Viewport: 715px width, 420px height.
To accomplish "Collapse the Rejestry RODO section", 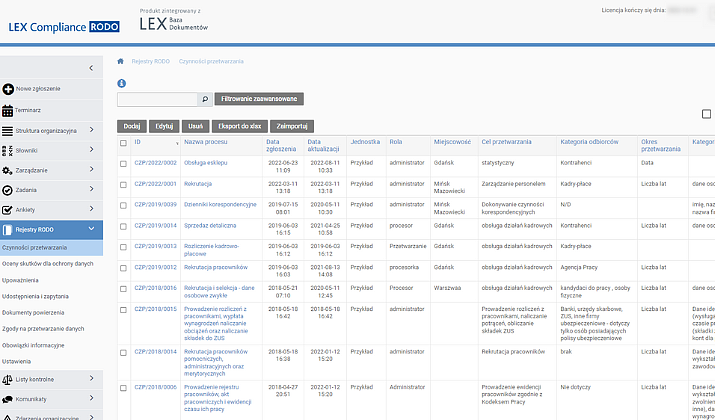I will click(x=90, y=230).
